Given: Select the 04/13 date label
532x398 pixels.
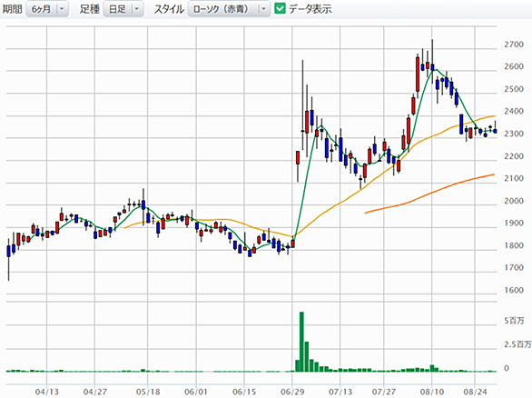Looking at the screenshot, I should (x=47, y=392).
